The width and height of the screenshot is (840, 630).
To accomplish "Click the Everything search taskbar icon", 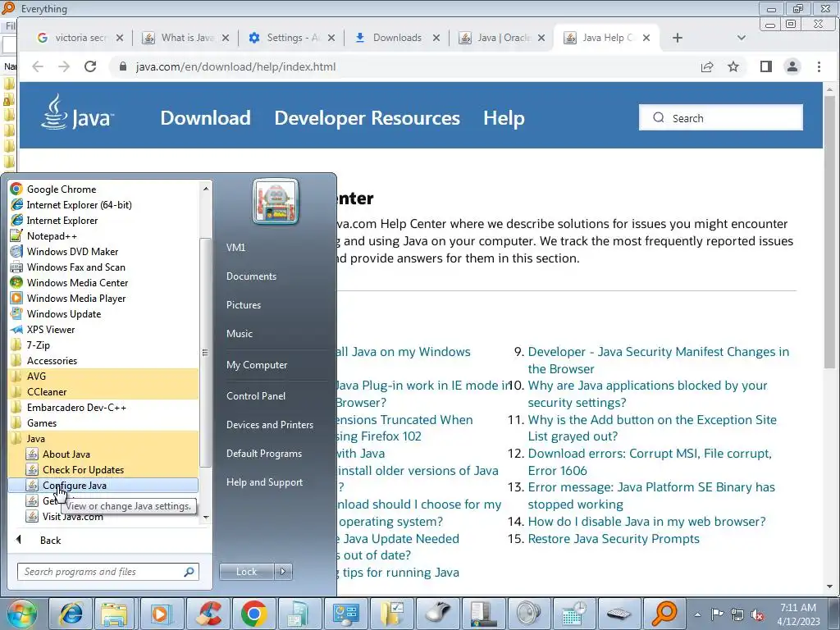I will pos(664,614).
